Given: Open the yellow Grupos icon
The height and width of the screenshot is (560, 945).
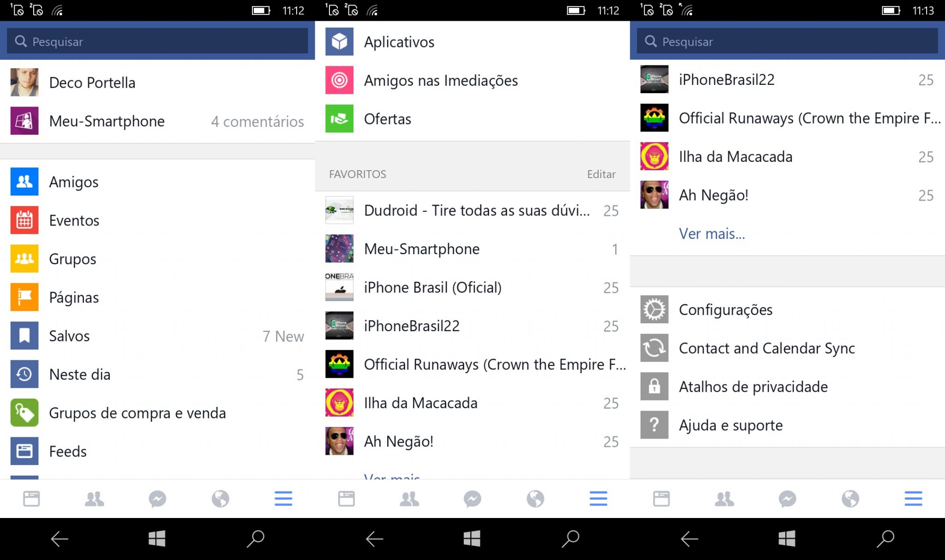Looking at the screenshot, I should 24,259.
